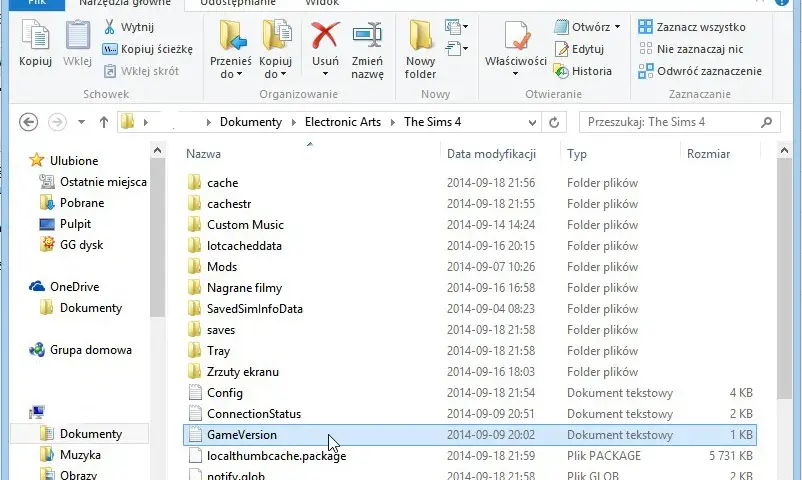Sort by the Typ column header
This screenshot has width=802, height=480.
[576, 154]
